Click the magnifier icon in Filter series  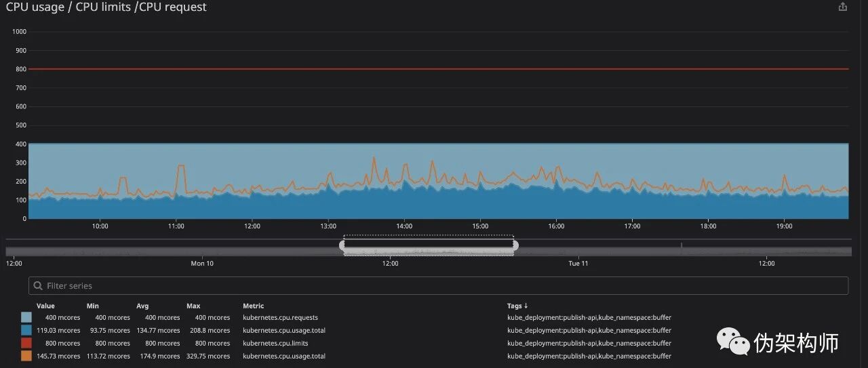pyautogui.click(x=38, y=286)
